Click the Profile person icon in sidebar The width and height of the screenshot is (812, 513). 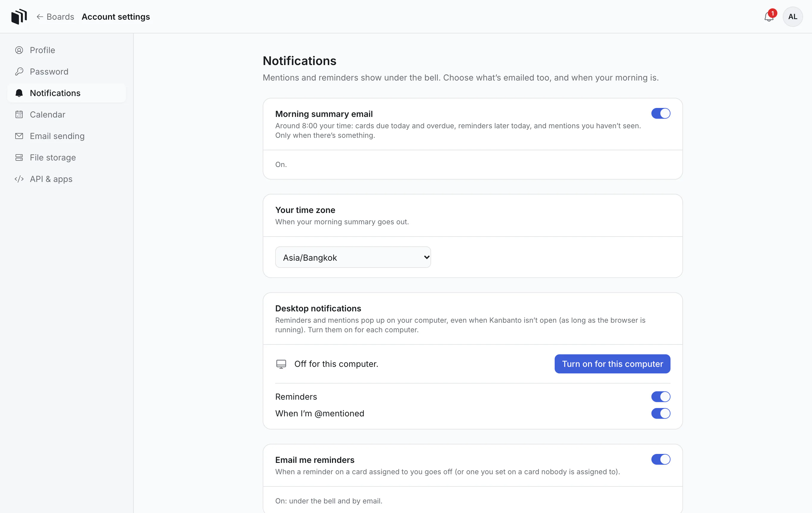tap(19, 50)
